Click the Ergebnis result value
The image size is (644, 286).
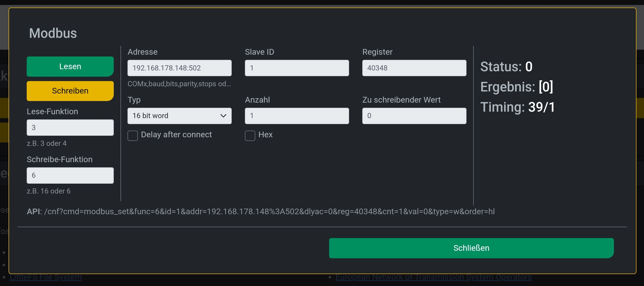pyautogui.click(x=546, y=87)
